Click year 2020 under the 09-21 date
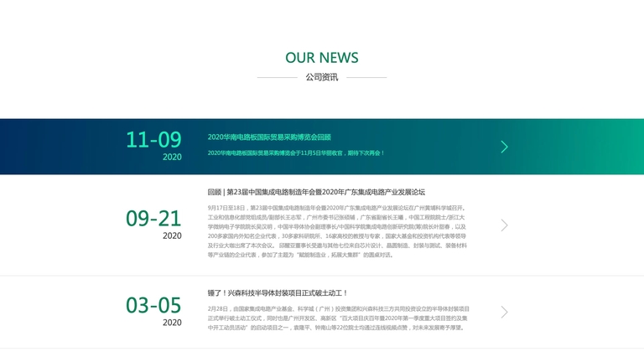The width and height of the screenshot is (644, 362). point(172,235)
